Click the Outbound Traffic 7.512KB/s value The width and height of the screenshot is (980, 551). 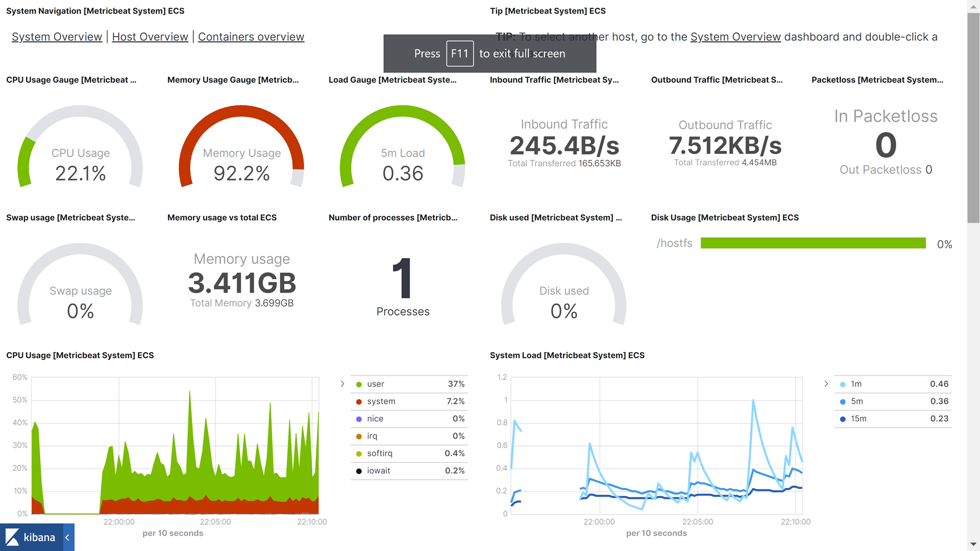(x=725, y=145)
